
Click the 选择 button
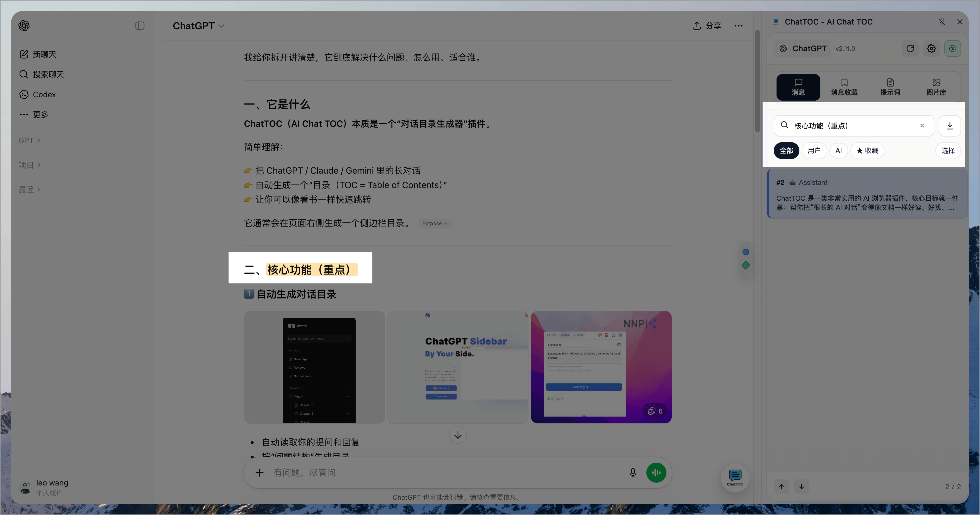coord(948,150)
